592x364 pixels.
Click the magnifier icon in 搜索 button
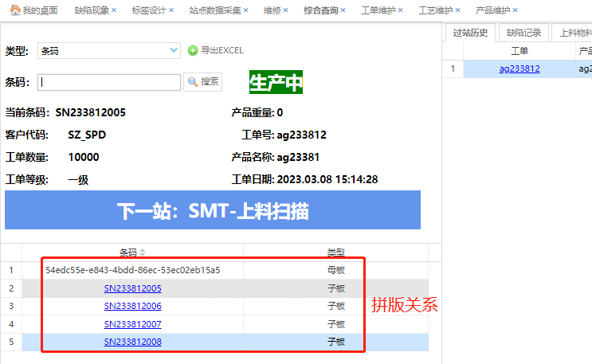[x=193, y=81]
